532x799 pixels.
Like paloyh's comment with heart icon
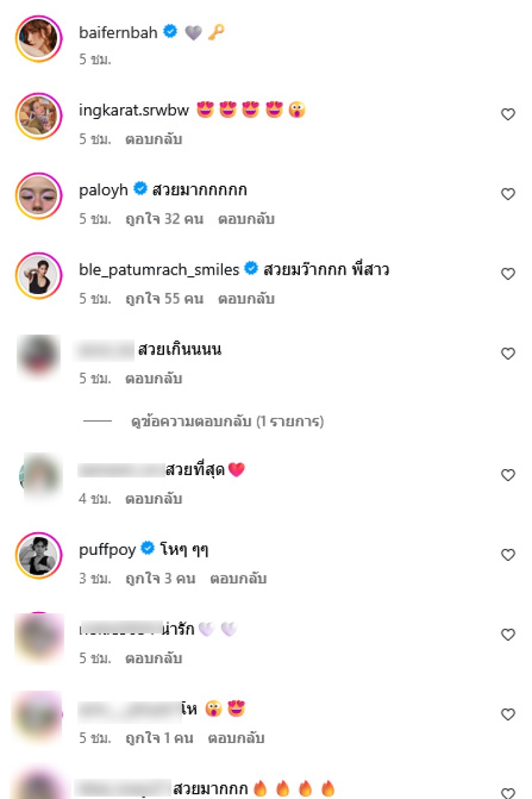508,194
